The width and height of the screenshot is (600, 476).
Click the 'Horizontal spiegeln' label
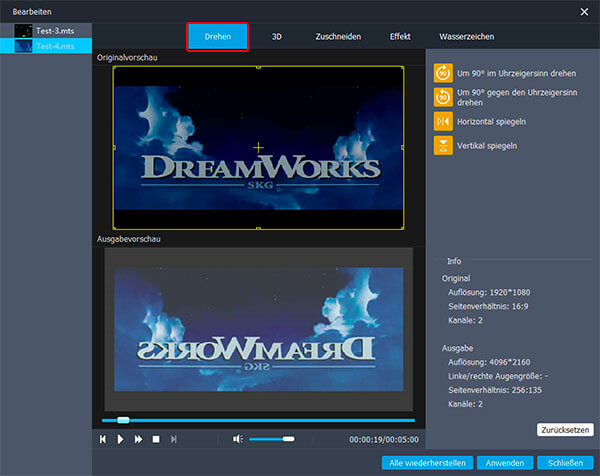491,122
